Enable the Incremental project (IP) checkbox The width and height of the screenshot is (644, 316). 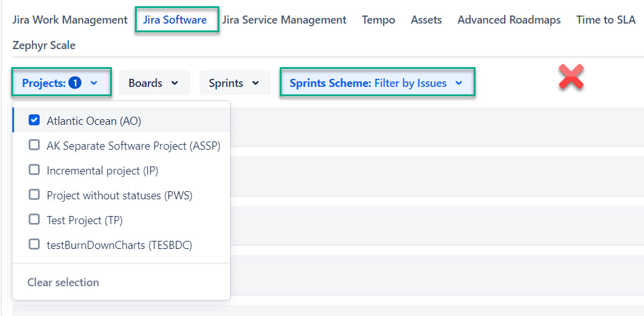[x=35, y=170]
